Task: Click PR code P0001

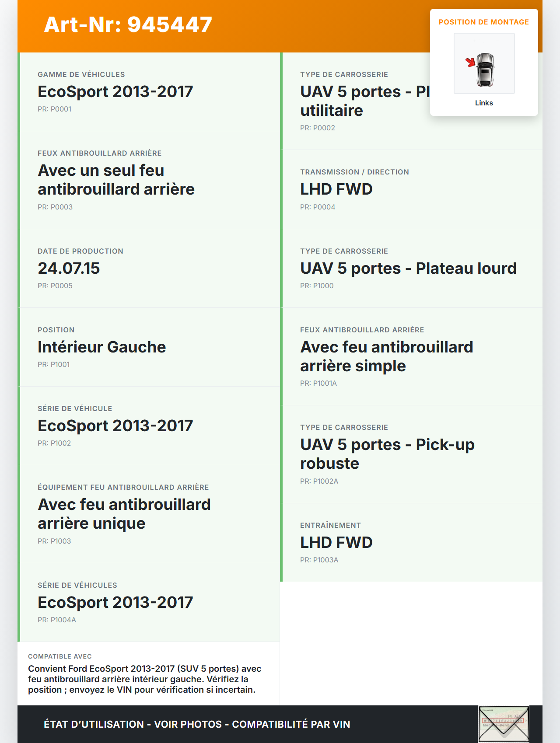Action: point(54,109)
